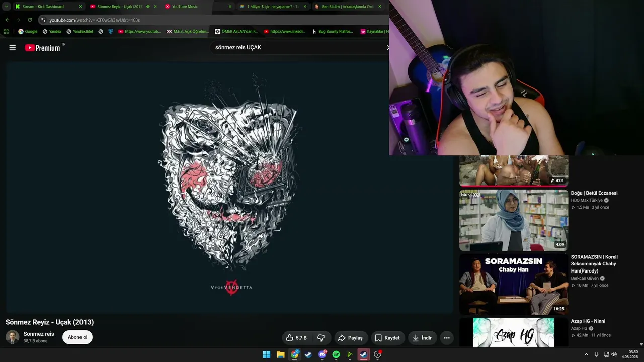Open Discord from the taskbar
644x362 pixels.
(x=323, y=354)
